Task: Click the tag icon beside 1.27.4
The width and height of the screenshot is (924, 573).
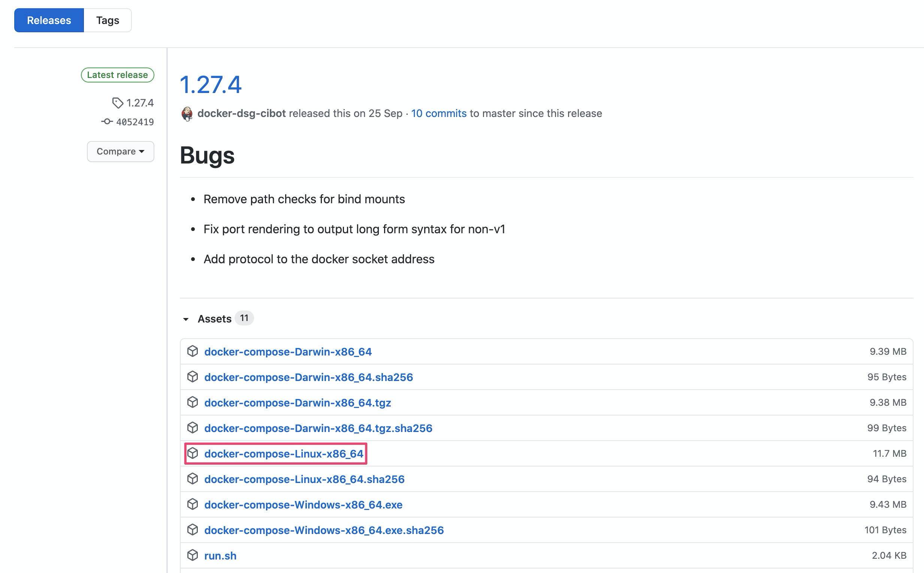Action: pyautogui.click(x=117, y=103)
